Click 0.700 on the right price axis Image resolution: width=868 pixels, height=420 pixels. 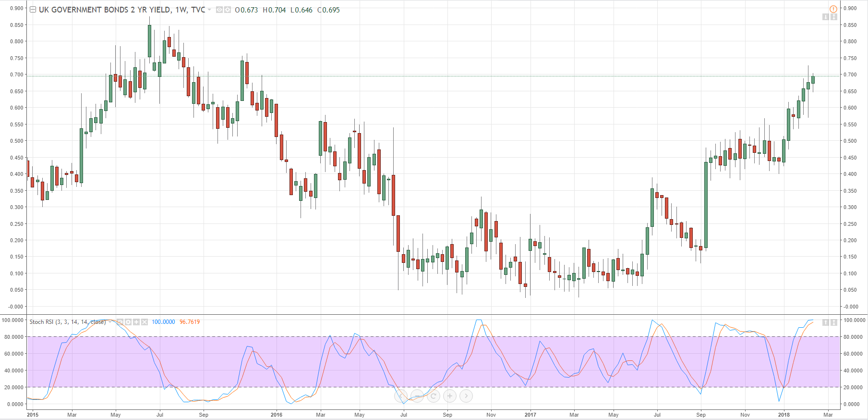click(x=850, y=74)
